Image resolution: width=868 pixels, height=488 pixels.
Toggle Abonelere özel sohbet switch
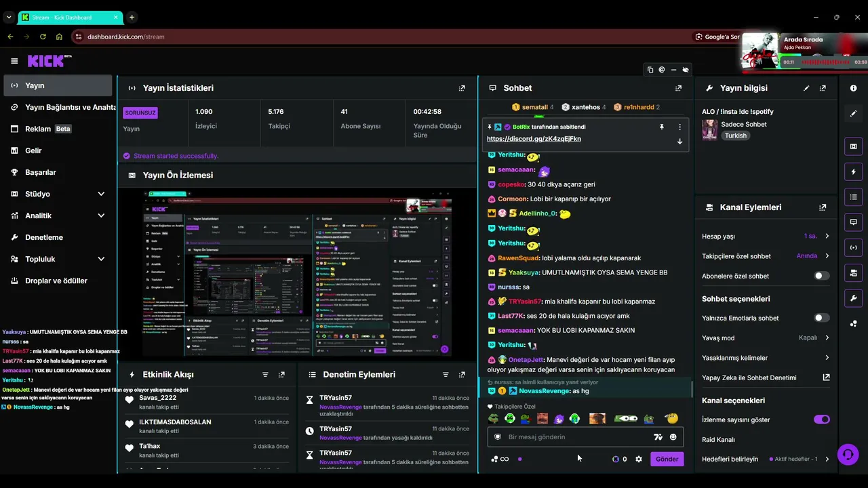(x=821, y=276)
